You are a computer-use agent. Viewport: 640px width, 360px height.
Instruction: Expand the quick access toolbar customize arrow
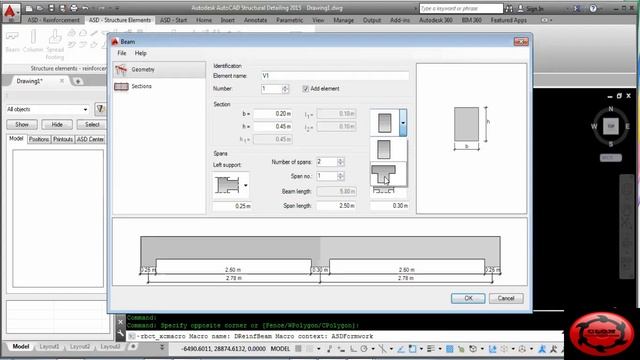point(117,8)
